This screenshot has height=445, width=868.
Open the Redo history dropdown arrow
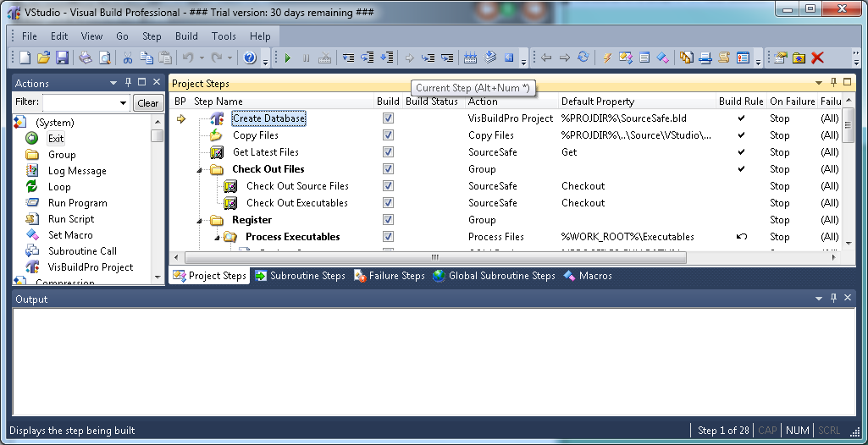point(229,58)
